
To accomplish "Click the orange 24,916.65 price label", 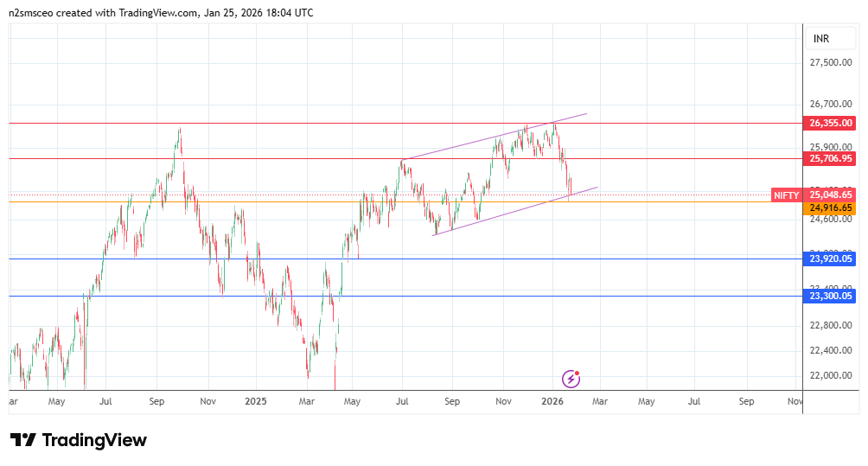I will [x=831, y=207].
